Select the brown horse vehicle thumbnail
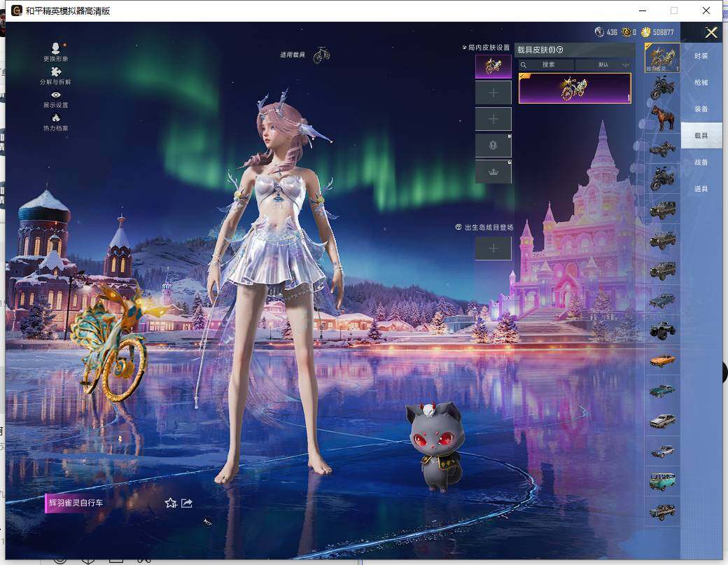Image resolution: width=728 pixels, height=565 pixels. tap(662, 118)
